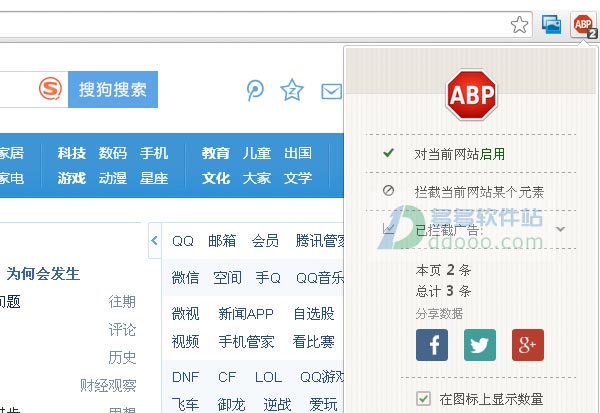Click the blocked-ads statistics chart icon
600x413 pixels.
pyautogui.click(x=388, y=229)
